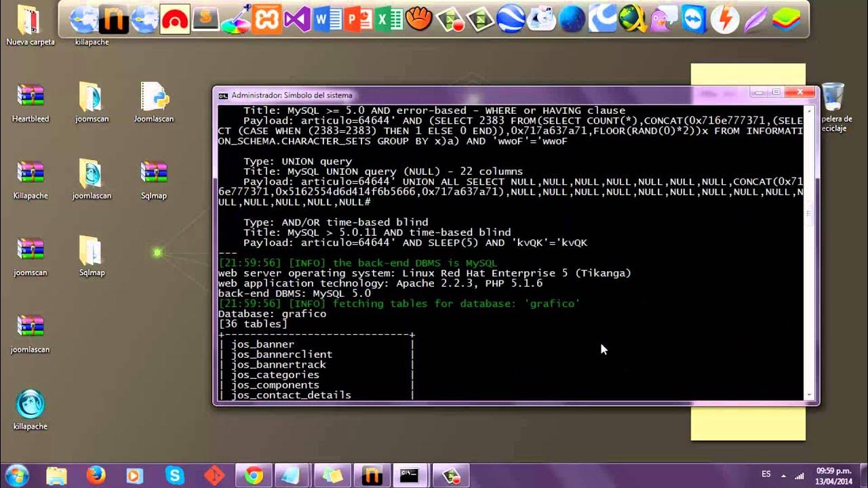
Task: Open Microsoft Word from the dock
Action: [x=328, y=20]
